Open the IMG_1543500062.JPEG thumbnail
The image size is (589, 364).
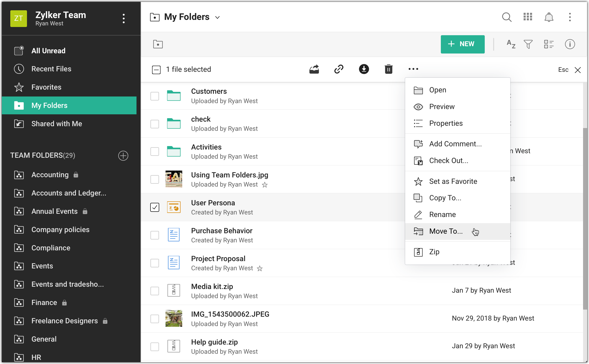click(174, 318)
